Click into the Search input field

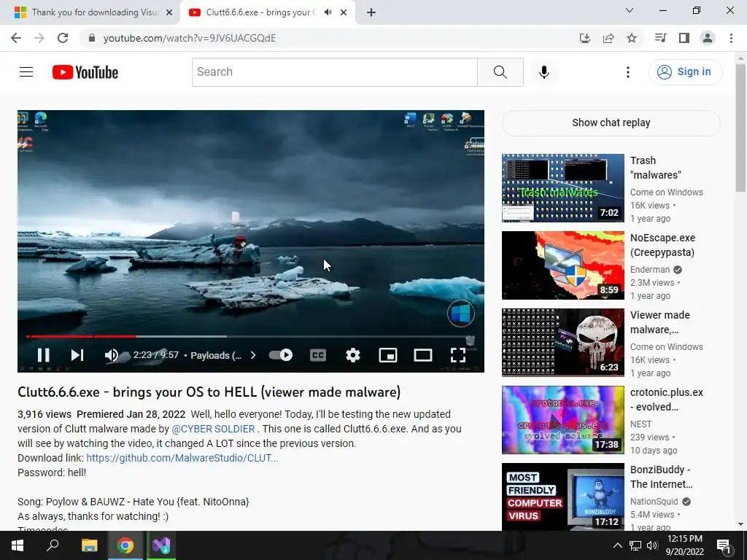point(334,72)
